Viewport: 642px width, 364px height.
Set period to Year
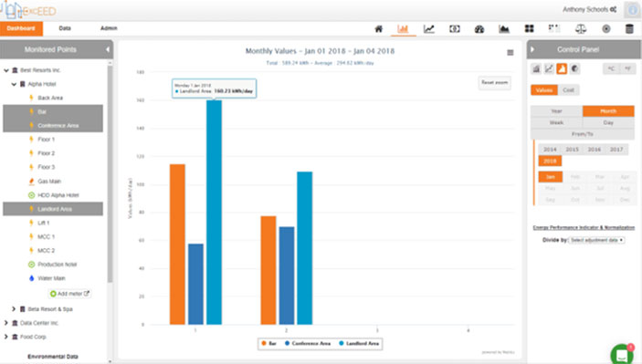tap(556, 111)
